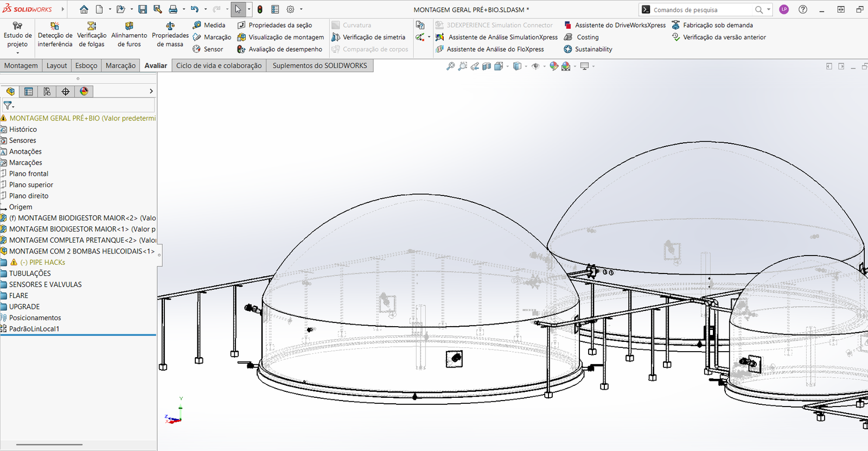868x451 pixels.
Task: Open the Alinhamento de furos tool
Action: click(129, 35)
